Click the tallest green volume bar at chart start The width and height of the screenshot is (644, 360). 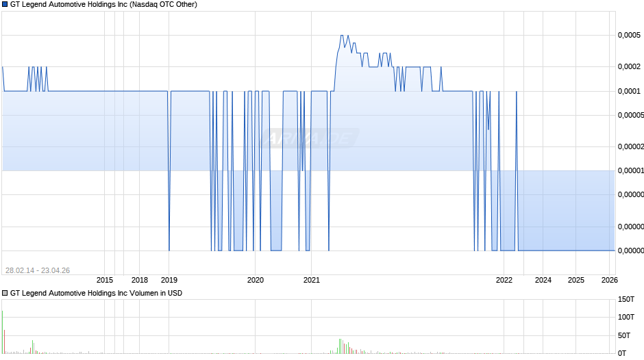(3, 332)
